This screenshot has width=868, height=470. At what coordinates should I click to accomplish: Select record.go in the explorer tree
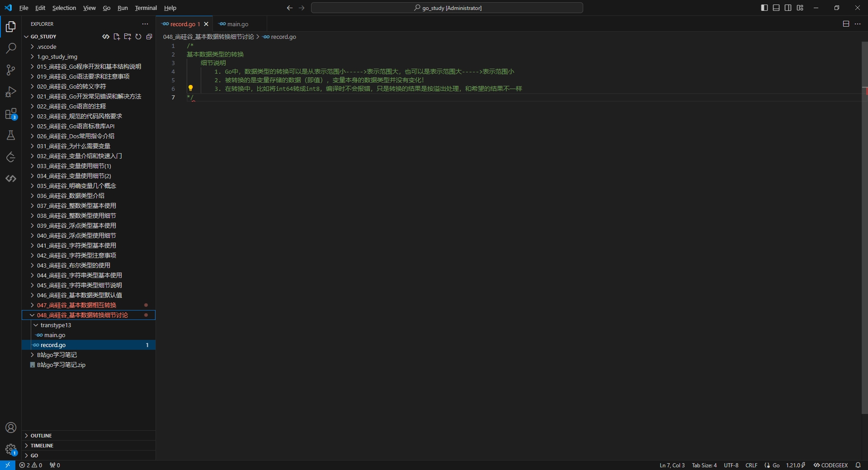point(89,345)
